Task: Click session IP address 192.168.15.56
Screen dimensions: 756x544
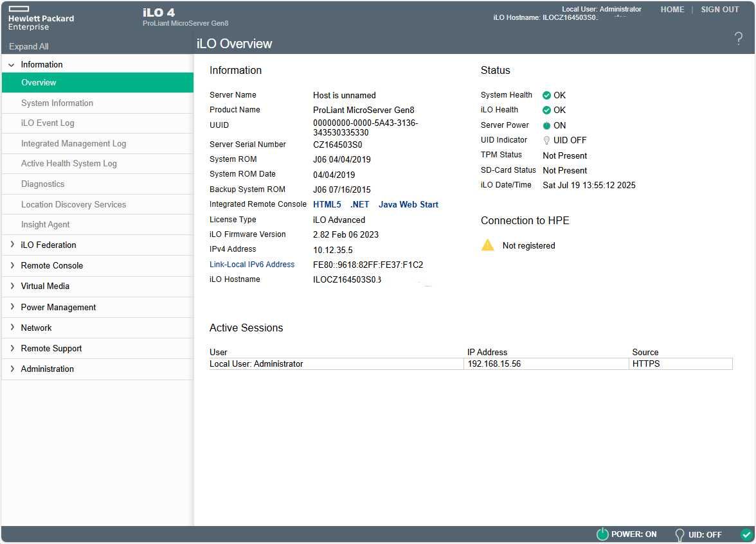Action: tap(494, 364)
